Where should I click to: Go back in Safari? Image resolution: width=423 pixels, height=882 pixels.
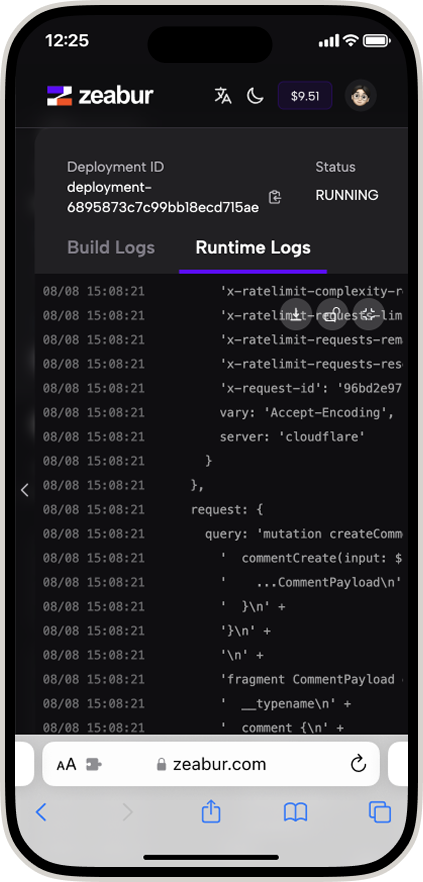(41, 812)
